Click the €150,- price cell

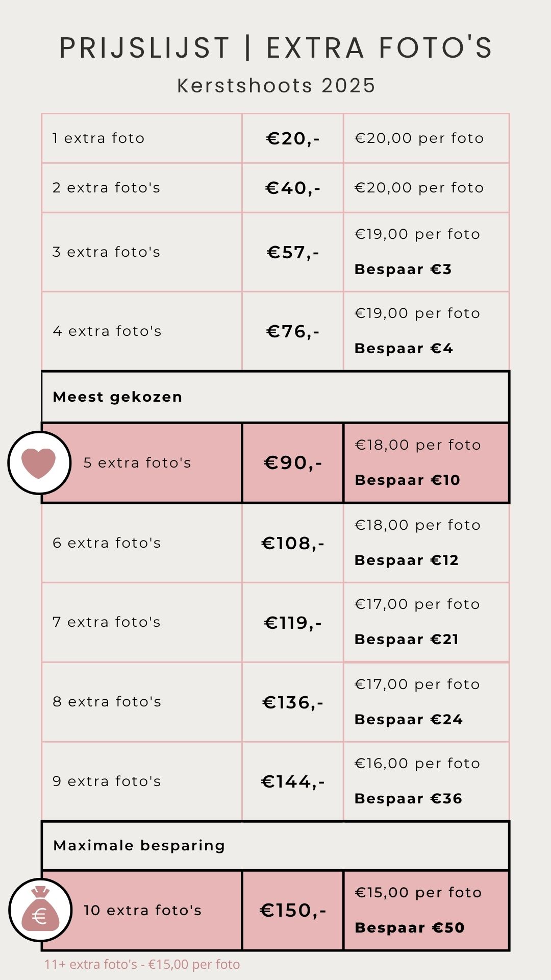(293, 911)
